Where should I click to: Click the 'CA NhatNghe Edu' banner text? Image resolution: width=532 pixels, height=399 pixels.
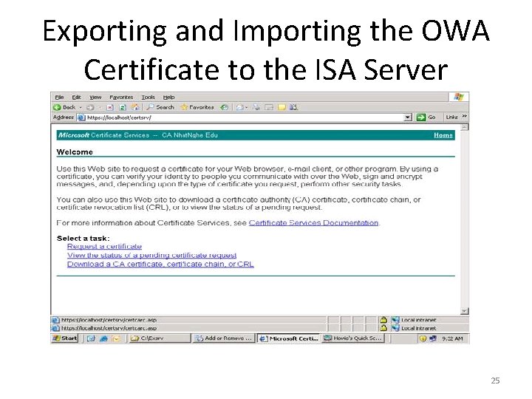(x=190, y=135)
